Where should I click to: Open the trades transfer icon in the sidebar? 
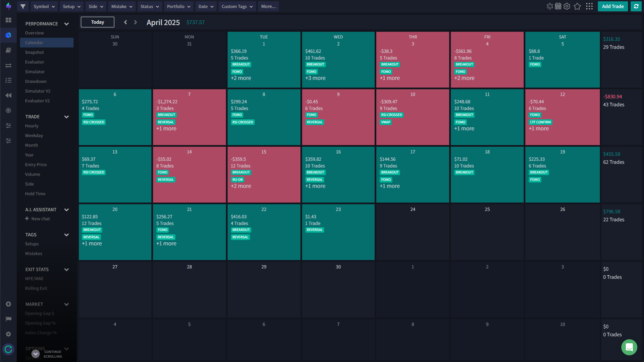click(x=8, y=65)
